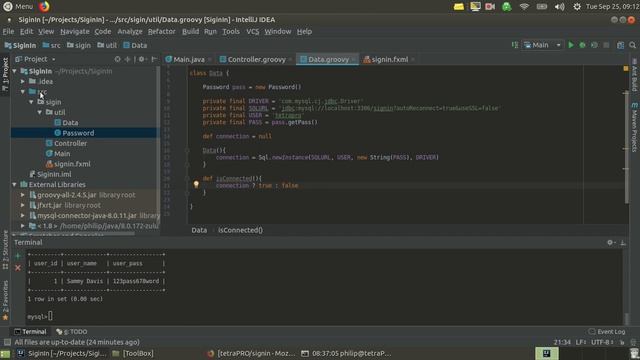Open Wi-Fi network indicator in tray
640x360 pixels.
[524, 7]
